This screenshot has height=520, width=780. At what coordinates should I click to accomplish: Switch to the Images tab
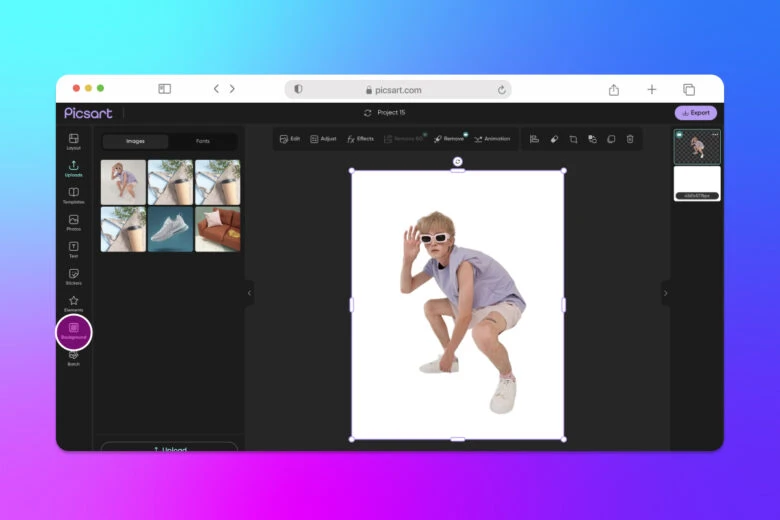135,141
